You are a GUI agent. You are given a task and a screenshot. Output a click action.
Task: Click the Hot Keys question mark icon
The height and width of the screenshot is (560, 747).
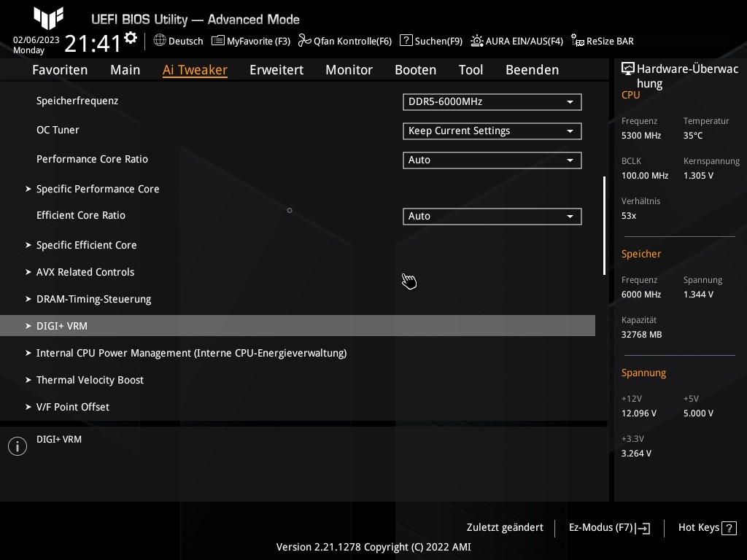[x=729, y=528]
